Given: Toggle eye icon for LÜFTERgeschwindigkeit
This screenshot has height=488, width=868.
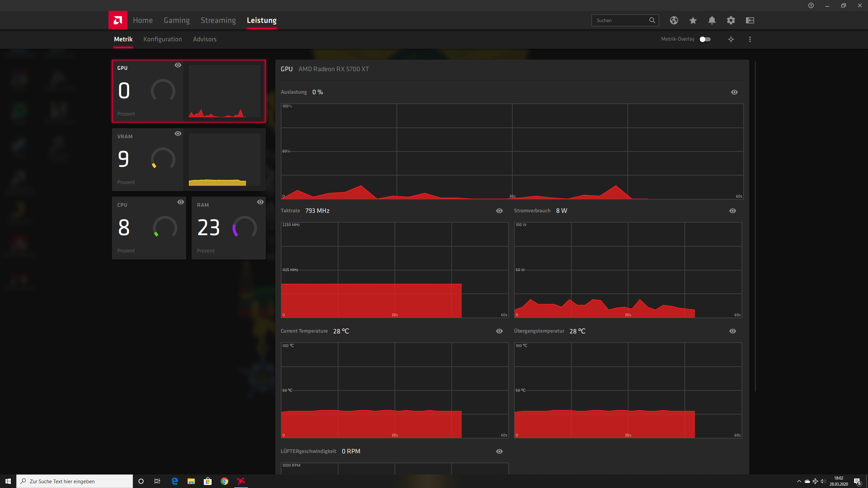Looking at the screenshot, I should (x=499, y=451).
